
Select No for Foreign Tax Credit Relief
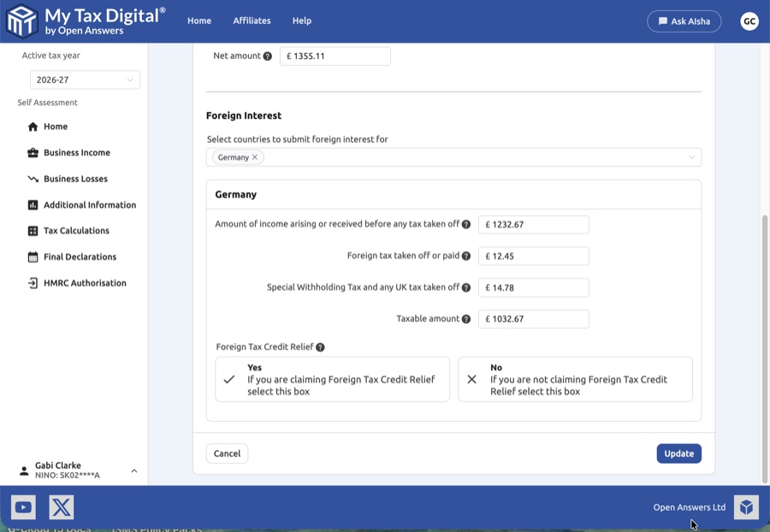point(575,379)
